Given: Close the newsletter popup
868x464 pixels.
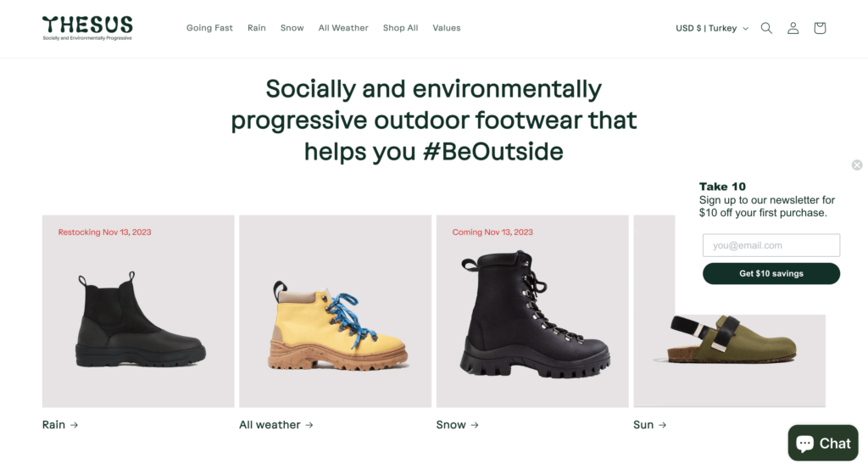Looking at the screenshot, I should coord(857,165).
